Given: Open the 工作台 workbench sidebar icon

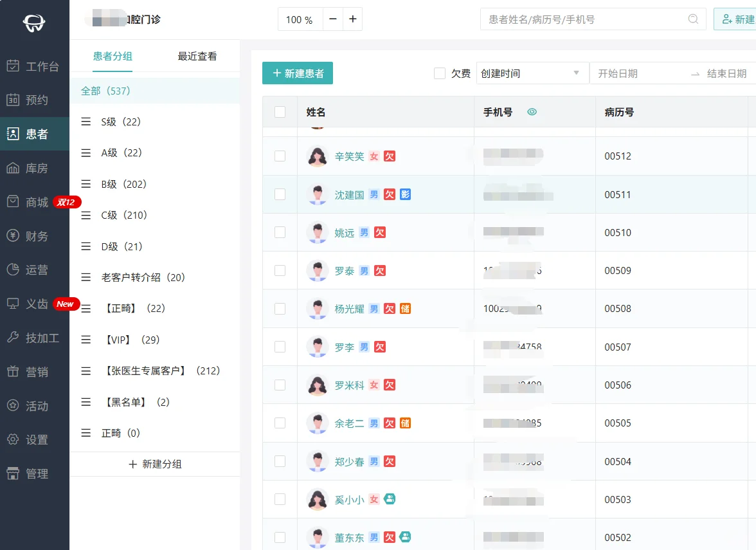Looking at the screenshot, I should tap(13, 66).
